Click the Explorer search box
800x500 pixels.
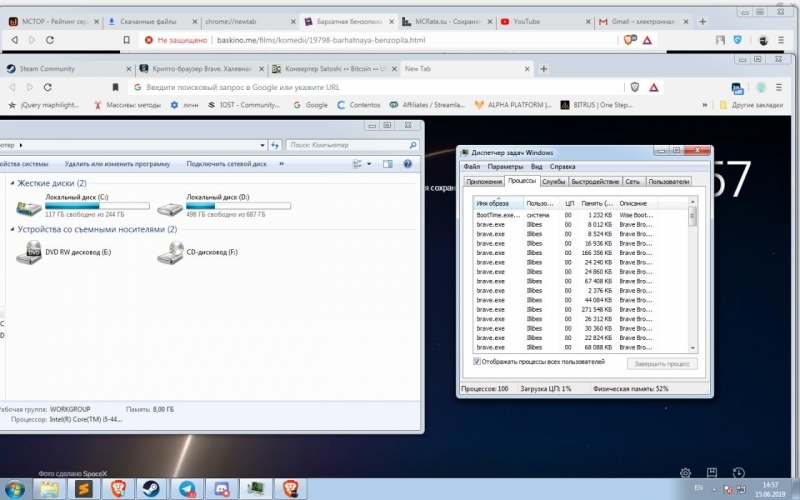point(353,145)
